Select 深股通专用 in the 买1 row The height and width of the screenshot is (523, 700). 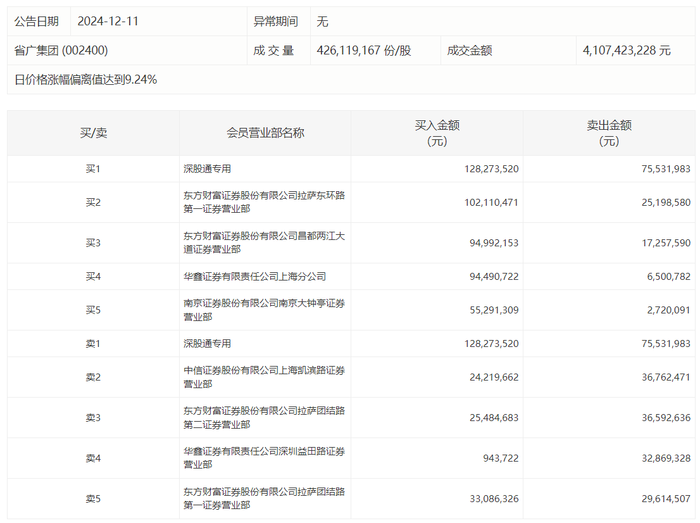pos(207,169)
